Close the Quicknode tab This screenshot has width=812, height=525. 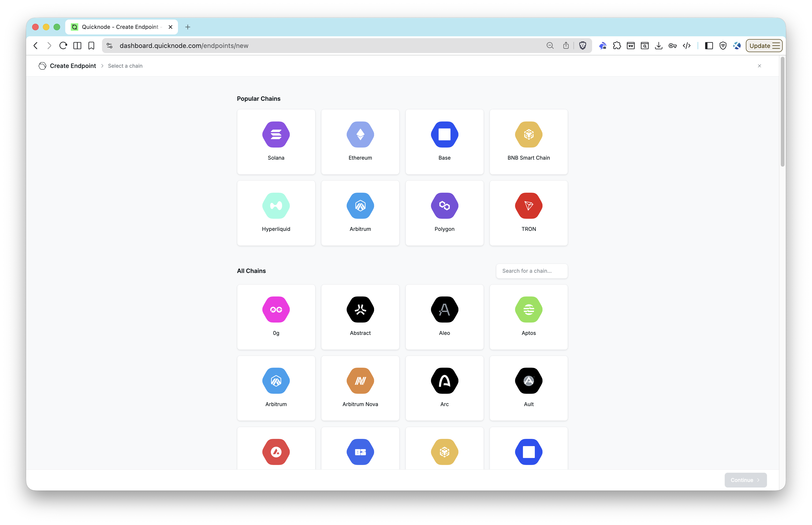[x=171, y=27]
